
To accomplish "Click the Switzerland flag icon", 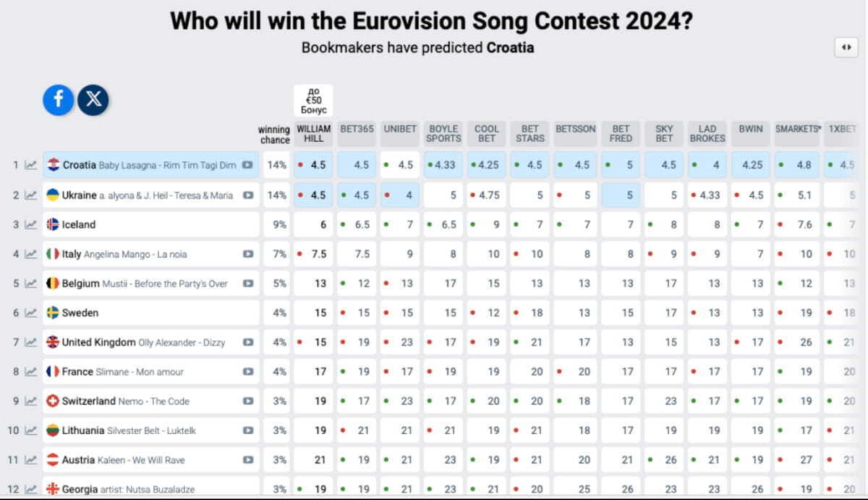I will point(52,401).
